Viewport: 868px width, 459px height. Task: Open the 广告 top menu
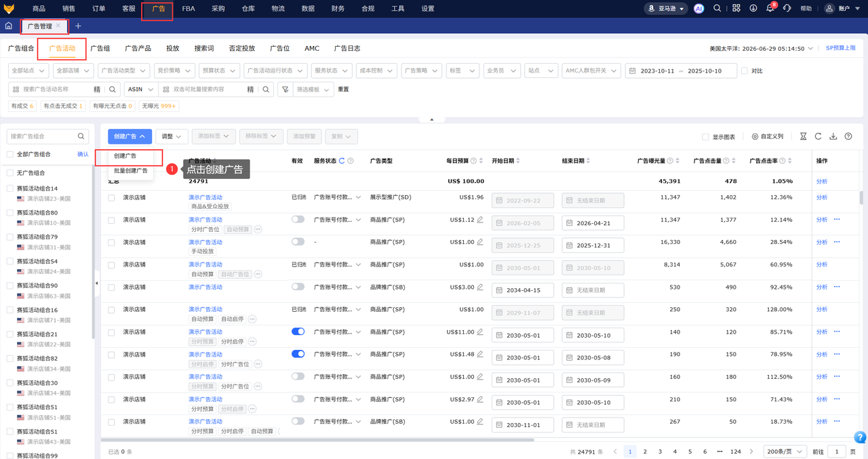(x=159, y=8)
